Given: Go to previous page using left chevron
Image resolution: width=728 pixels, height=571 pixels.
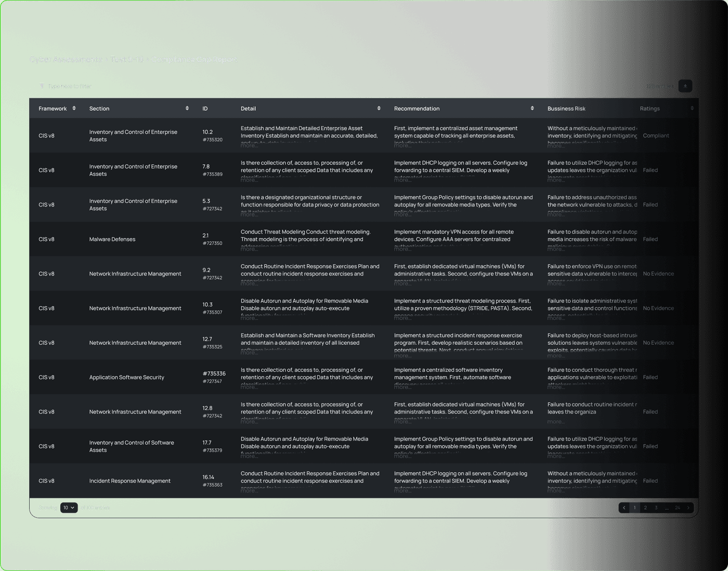Looking at the screenshot, I should coord(623,508).
